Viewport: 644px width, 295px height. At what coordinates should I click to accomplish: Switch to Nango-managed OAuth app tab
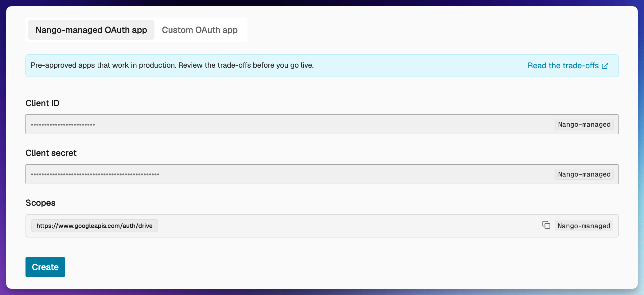pyautogui.click(x=91, y=30)
